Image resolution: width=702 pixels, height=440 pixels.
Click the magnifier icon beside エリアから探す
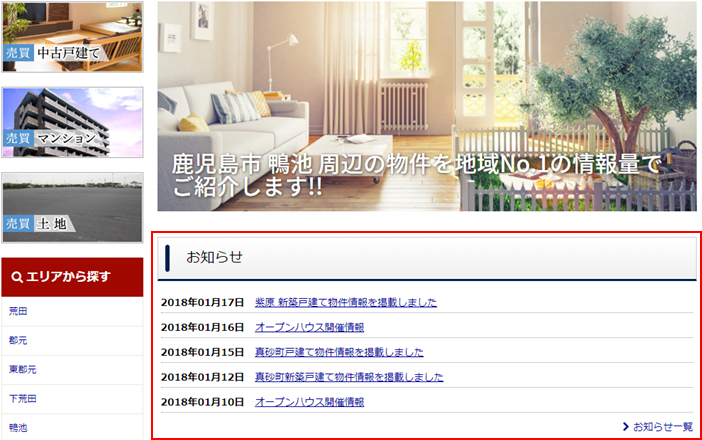click(17, 277)
